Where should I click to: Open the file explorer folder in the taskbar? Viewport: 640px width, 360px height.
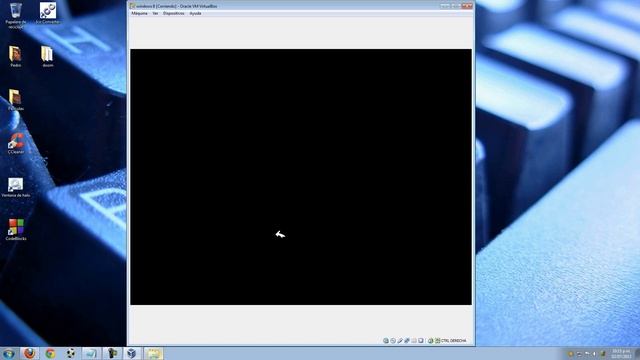point(153,353)
